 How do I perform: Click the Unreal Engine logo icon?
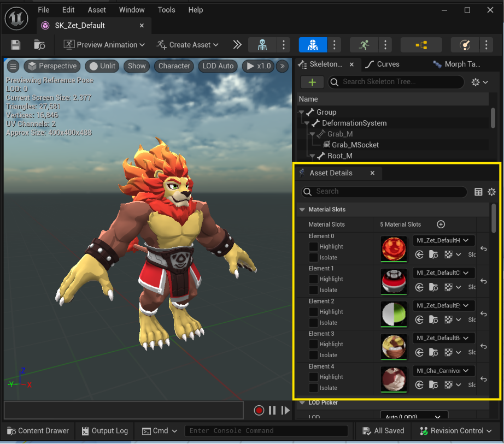[16, 19]
